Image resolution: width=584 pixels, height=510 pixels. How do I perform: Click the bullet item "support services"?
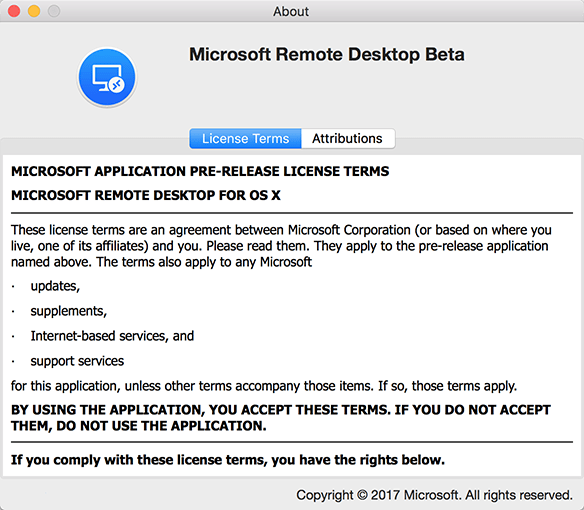pyautogui.click(x=77, y=361)
